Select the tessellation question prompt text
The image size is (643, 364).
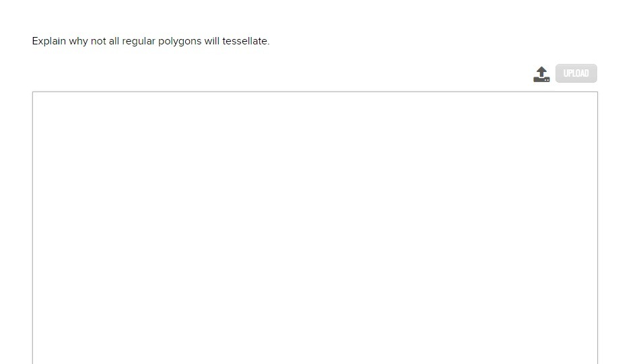click(151, 42)
